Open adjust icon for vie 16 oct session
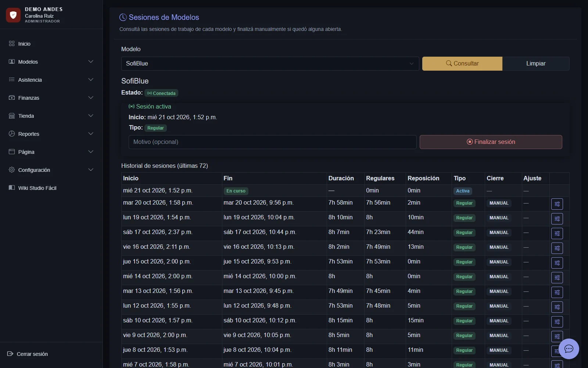588x368 pixels. (x=557, y=248)
